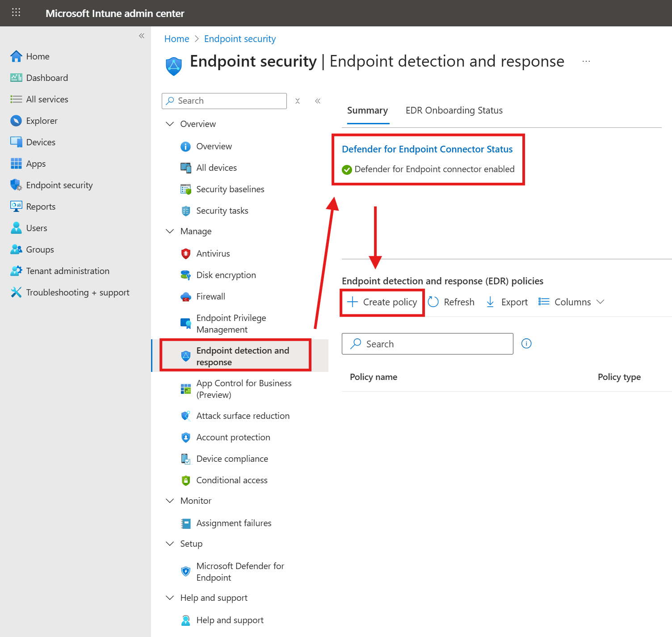Open the app launcher waffle icon
The height and width of the screenshot is (637, 672).
[x=16, y=13]
